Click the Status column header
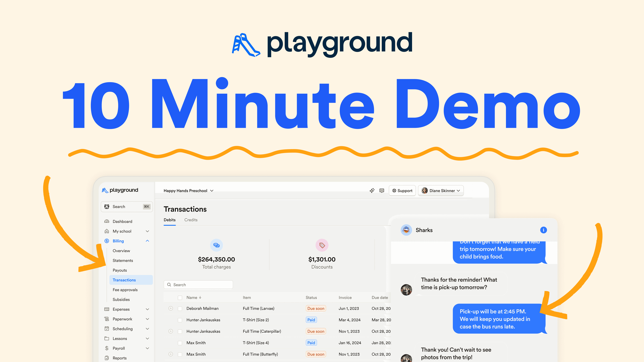Image resolution: width=644 pixels, height=362 pixels. (311, 297)
